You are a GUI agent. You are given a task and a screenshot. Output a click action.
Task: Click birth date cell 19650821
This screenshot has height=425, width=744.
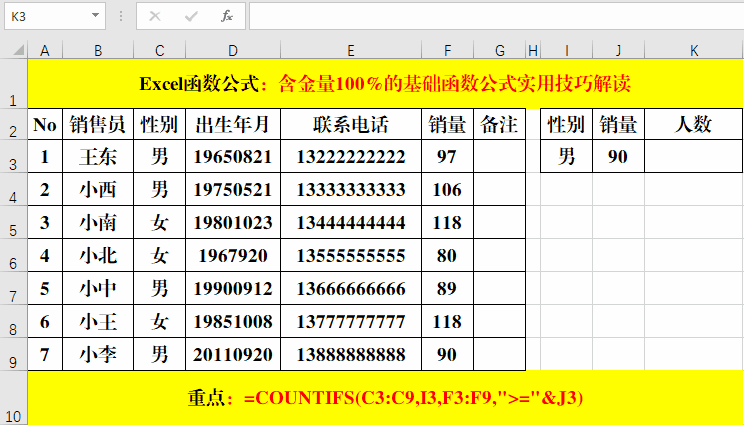click(232, 156)
